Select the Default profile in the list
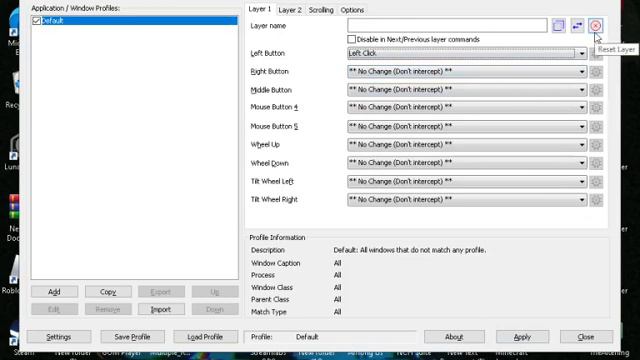 click(135, 21)
